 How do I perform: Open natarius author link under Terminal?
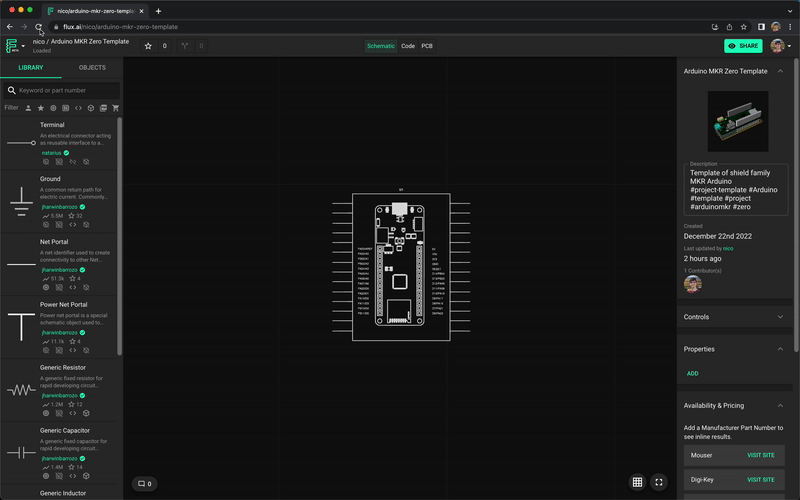[x=52, y=153]
